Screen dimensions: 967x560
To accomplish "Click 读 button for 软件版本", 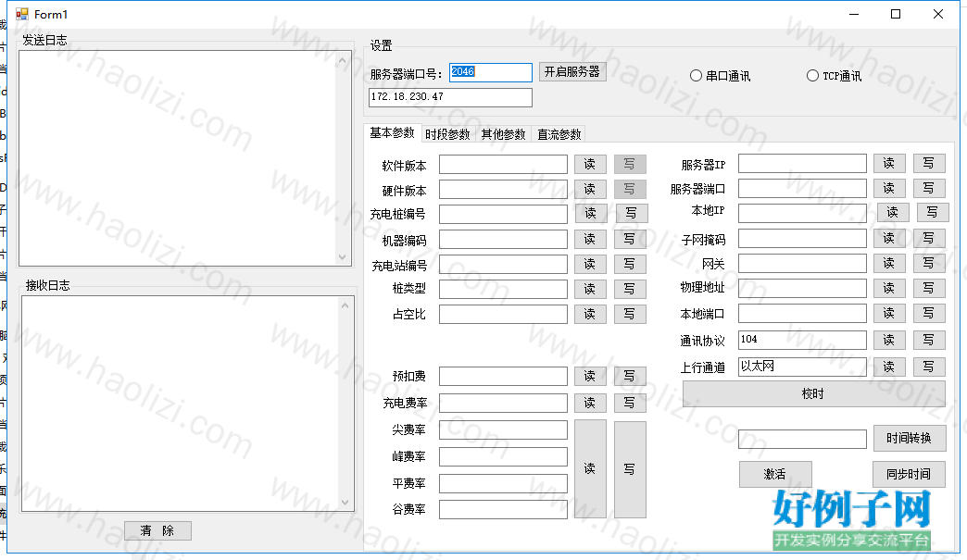I will pos(590,165).
